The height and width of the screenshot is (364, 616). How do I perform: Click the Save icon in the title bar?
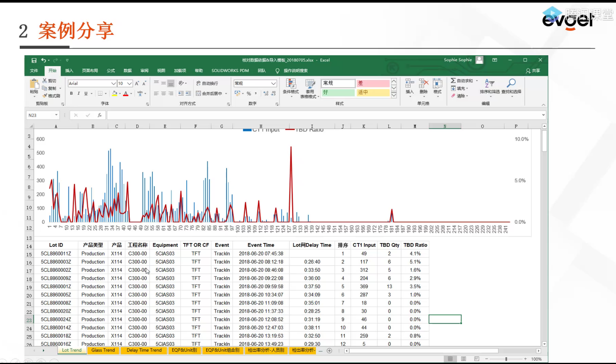tap(34, 60)
